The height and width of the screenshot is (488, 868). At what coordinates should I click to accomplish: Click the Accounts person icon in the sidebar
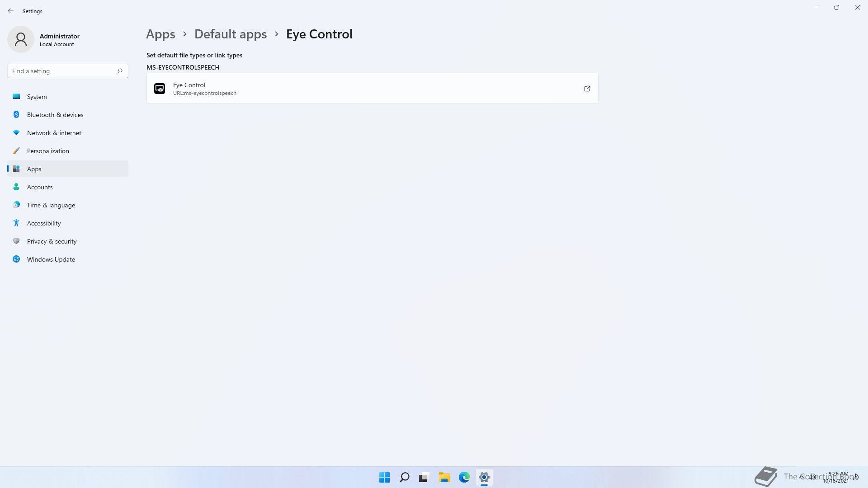pyautogui.click(x=16, y=187)
